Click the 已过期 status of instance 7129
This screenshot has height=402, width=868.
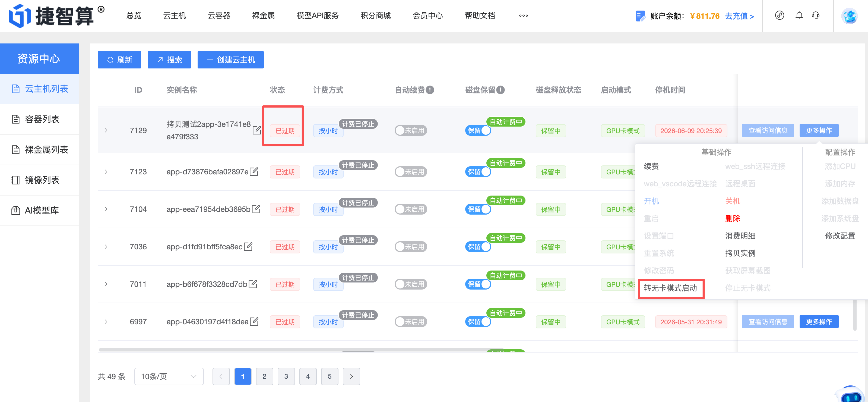(285, 131)
